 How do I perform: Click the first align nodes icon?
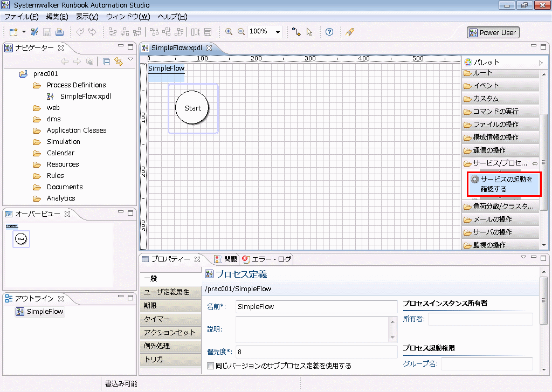click(112, 32)
